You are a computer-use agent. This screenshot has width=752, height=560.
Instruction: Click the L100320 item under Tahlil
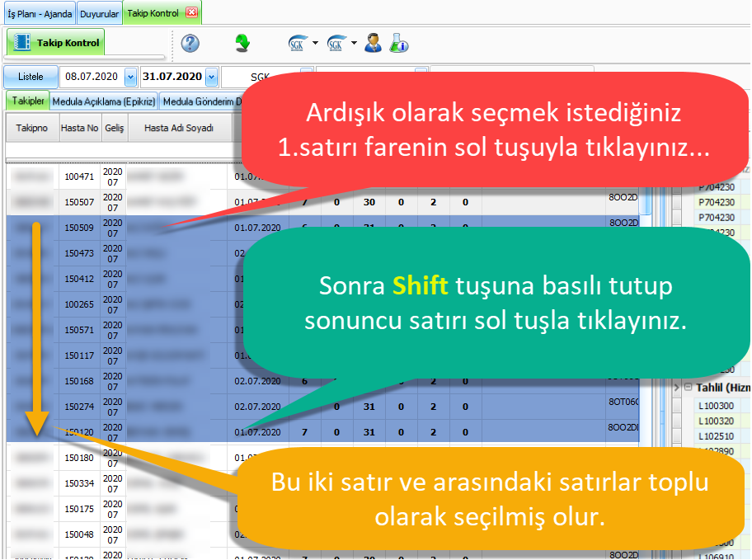716,421
